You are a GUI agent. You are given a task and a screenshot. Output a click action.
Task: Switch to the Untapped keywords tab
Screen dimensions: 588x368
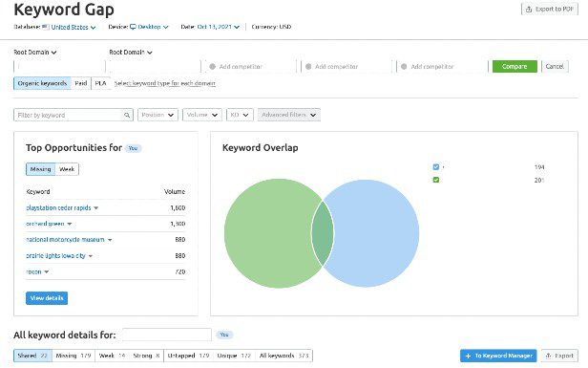[188, 356]
